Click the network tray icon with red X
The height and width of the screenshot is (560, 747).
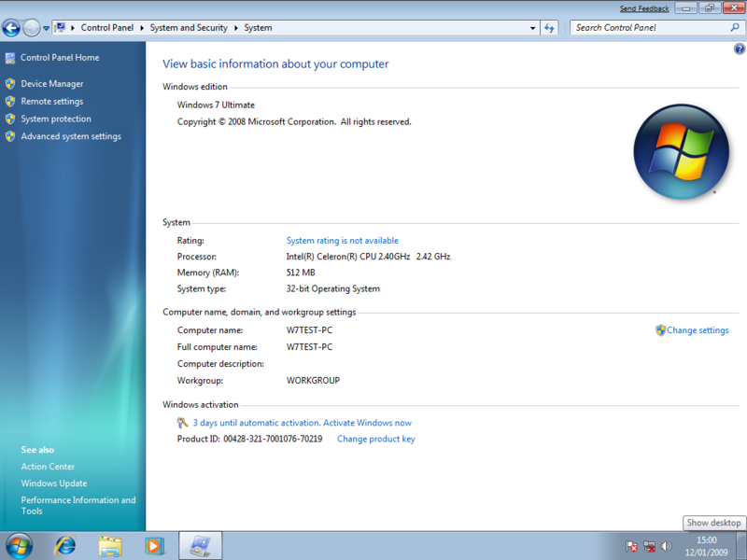[649, 546]
